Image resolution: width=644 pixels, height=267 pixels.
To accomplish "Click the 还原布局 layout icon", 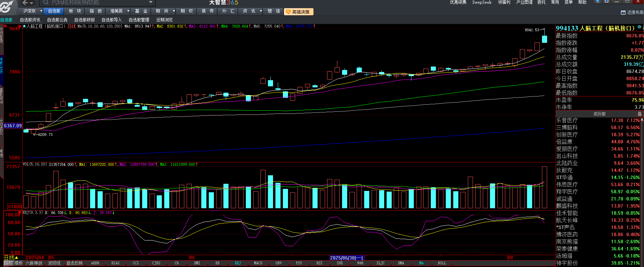I will coord(623,13).
